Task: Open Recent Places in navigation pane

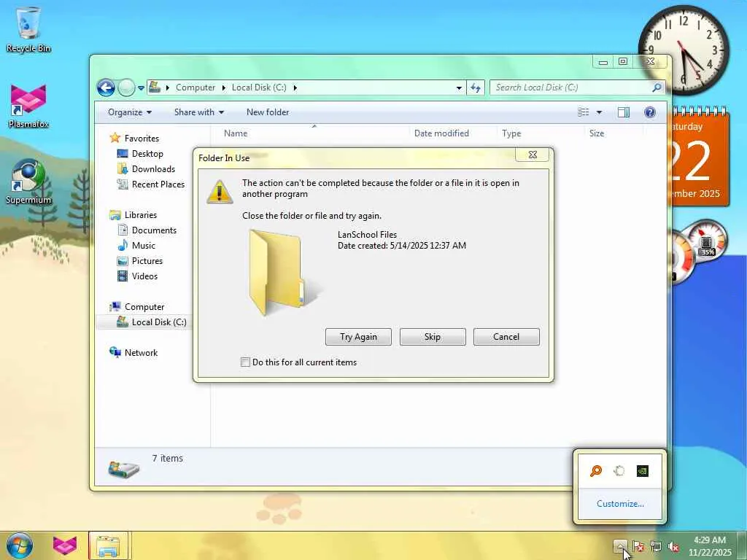Action: tap(158, 184)
